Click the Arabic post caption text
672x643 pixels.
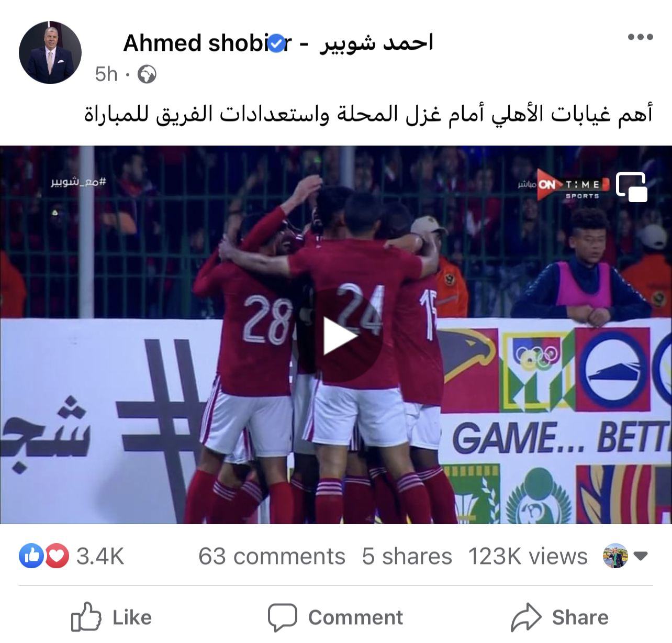click(368, 114)
